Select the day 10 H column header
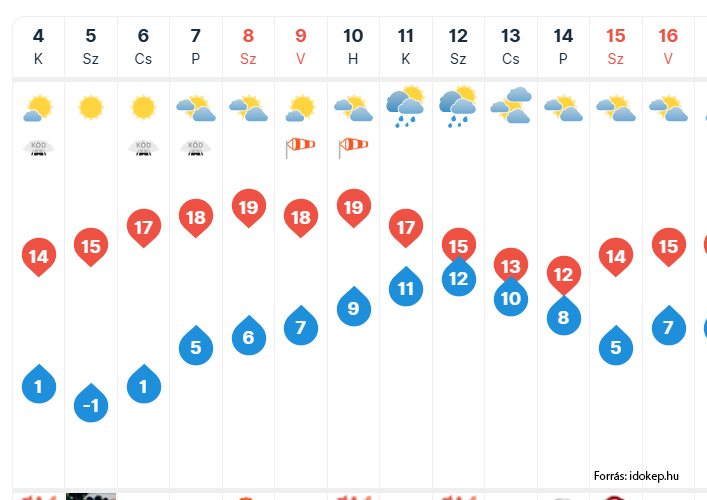This screenshot has width=707, height=500. tap(353, 47)
